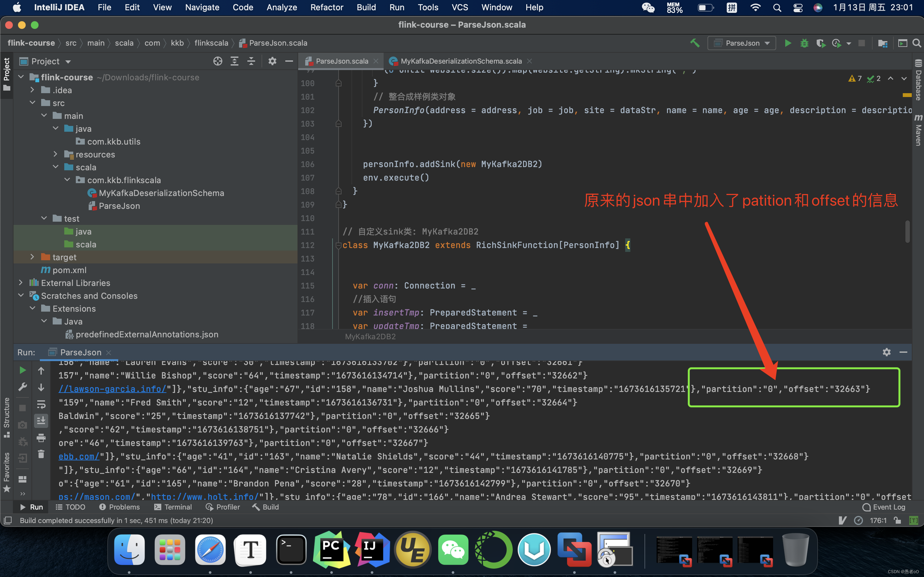Run ParseJson with the green play button

point(788,43)
